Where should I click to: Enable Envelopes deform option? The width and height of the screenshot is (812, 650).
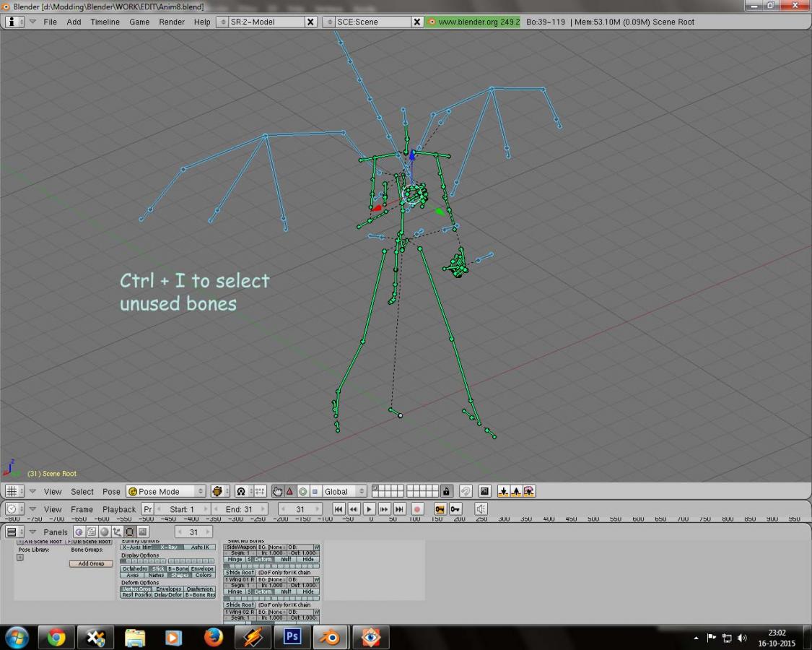pos(169,589)
